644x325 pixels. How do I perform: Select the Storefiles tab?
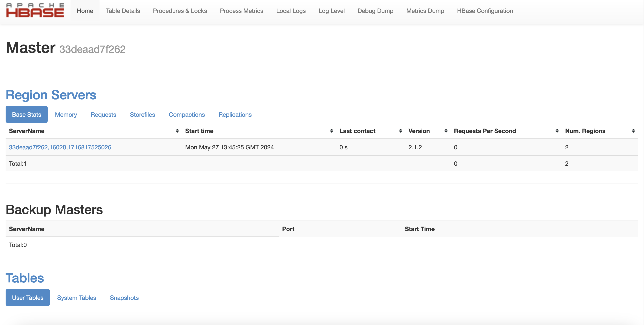(x=142, y=115)
